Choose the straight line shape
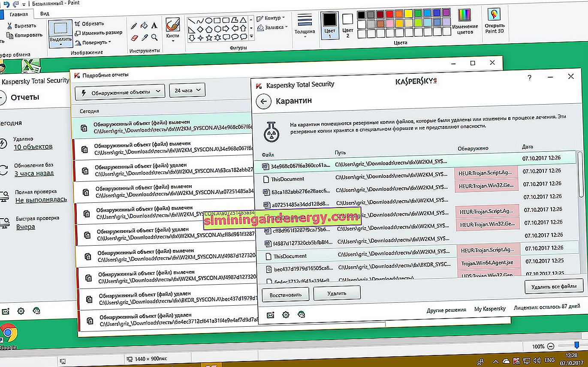Viewport: 588px width, 367px height. pos(192,20)
